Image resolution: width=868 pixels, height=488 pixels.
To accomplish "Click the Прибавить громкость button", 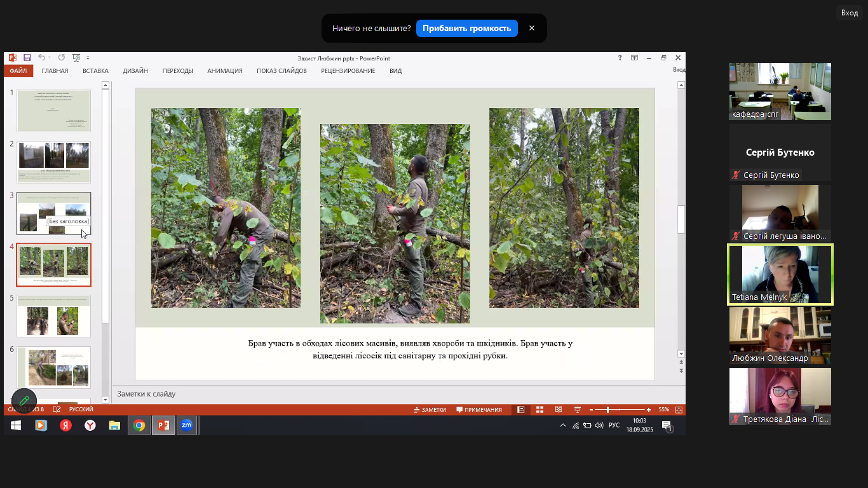I will coord(467,29).
